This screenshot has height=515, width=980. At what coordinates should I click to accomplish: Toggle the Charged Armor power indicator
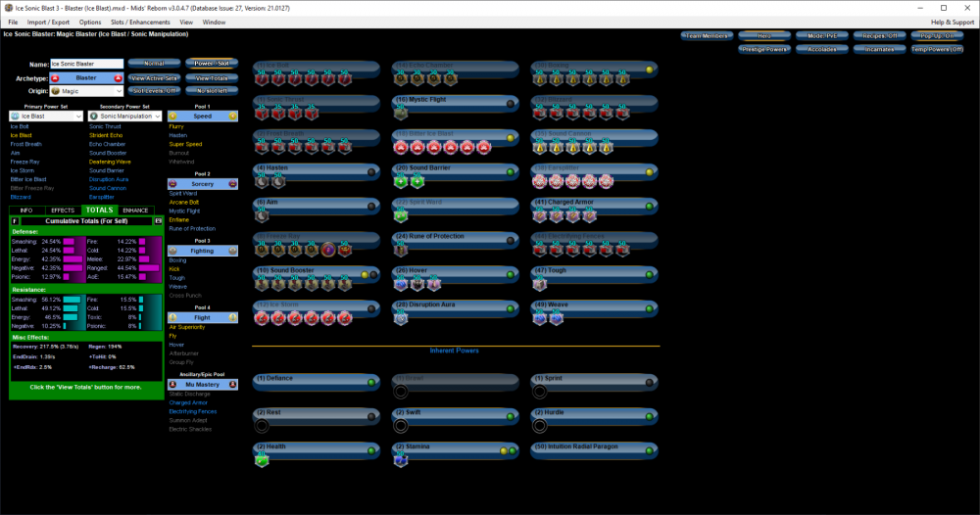(x=649, y=203)
